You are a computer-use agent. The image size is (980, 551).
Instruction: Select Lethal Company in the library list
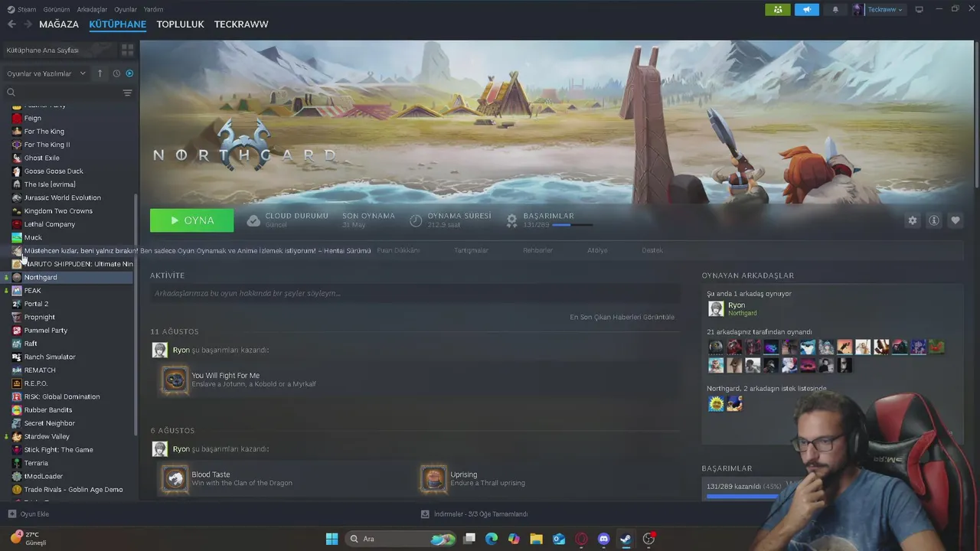(50, 224)
